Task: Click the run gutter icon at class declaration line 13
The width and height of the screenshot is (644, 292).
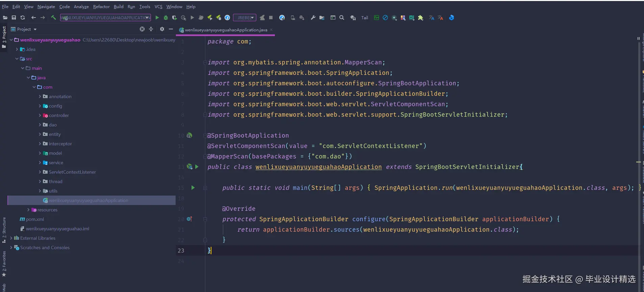Action: [197, 167]
